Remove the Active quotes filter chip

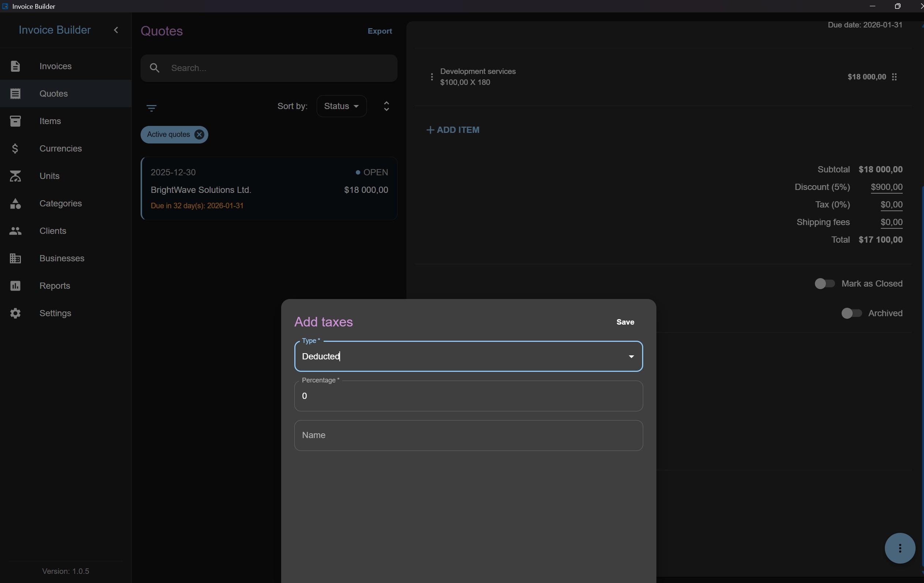199,135
